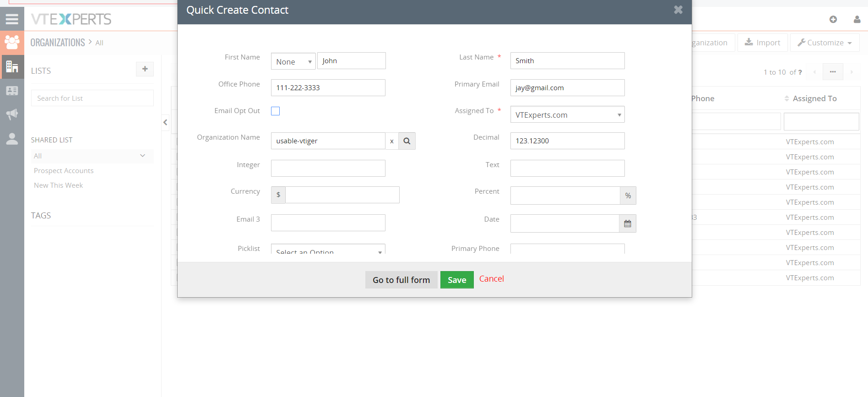
Task: Focus the Primary Email field
Action: [568, 88]
